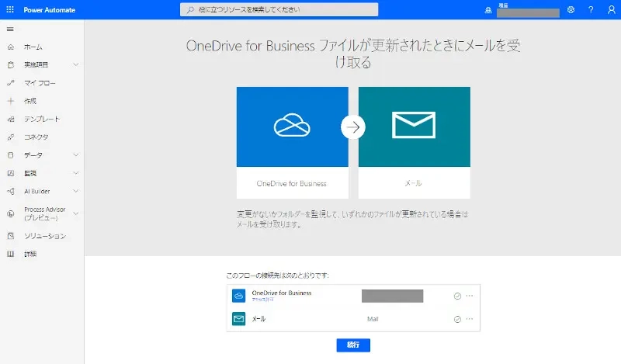Image resolution: width=621 pixels, height=364 pixels.
Task: Open more options for OneDrive for Business connection
Action: [x=470, y=296]
